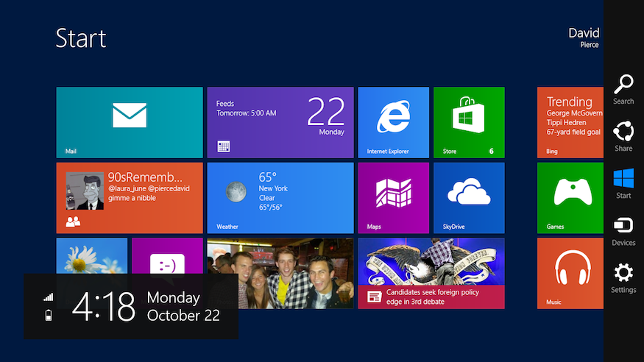
Task: Launch the Maps tile
Action: tap(392, 196)
